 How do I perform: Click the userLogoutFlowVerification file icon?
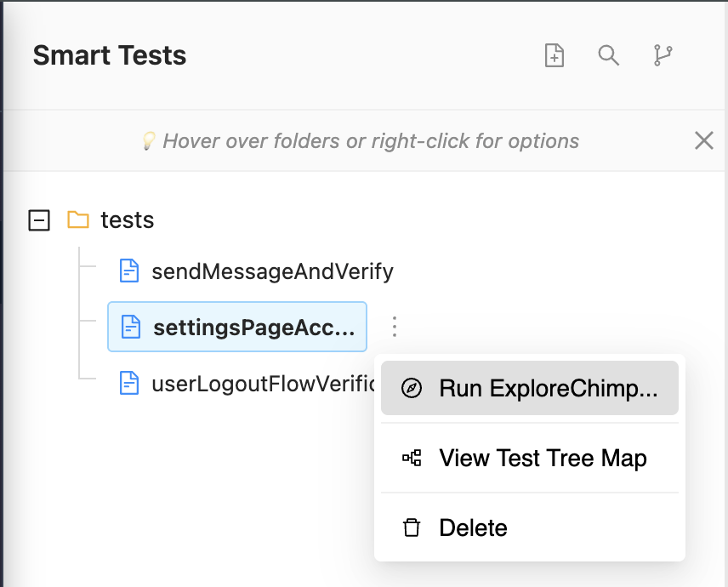click(x=129, y=384)
